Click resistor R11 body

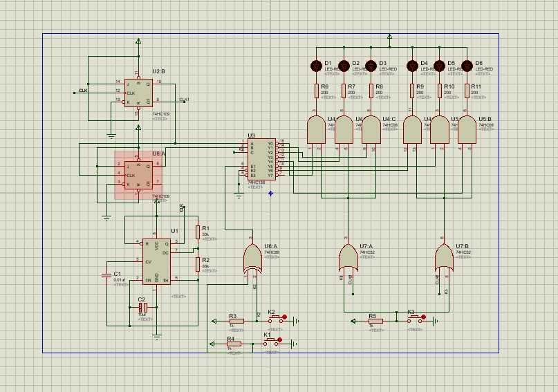coord(467,91)
